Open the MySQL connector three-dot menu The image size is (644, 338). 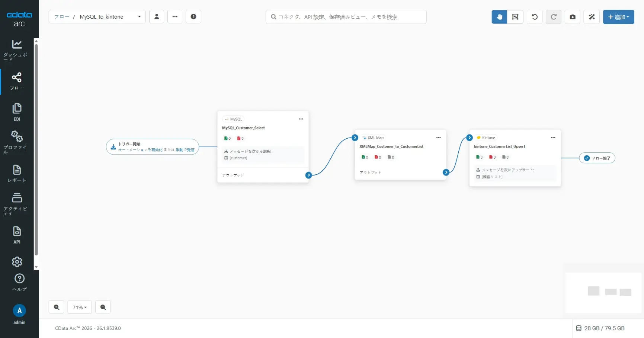[301, 119]
